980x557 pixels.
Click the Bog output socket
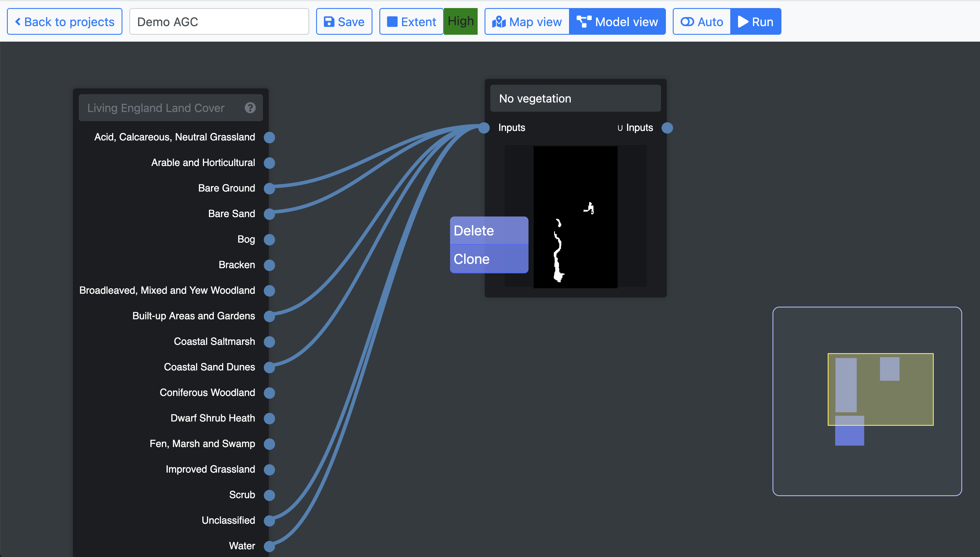tap(270, 239)
